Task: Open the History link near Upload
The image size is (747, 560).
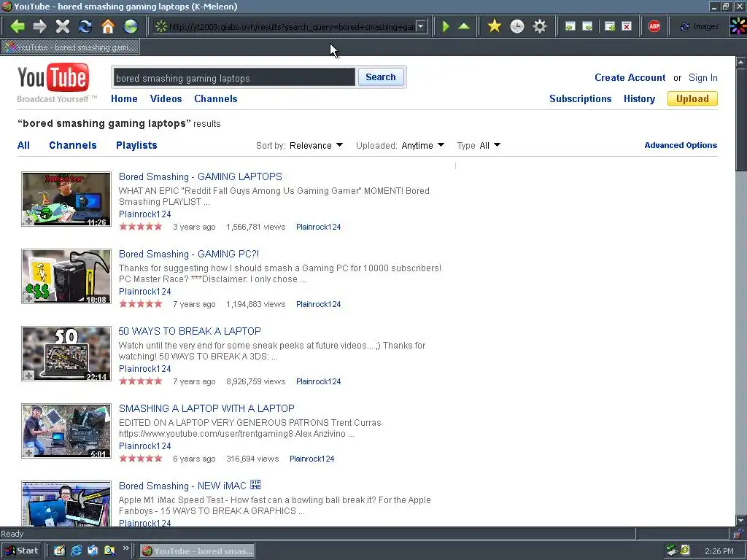Action: 639,98
